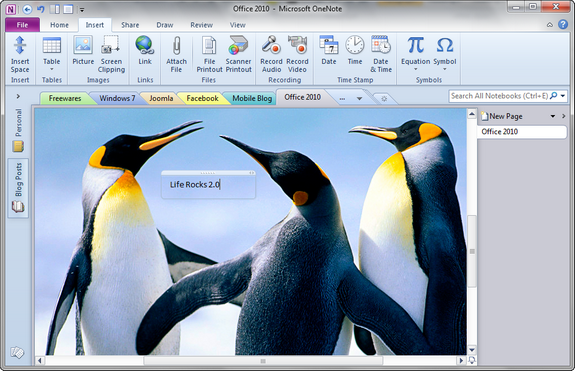Click the OneNote application icon in title bar

tap(11, 9)
